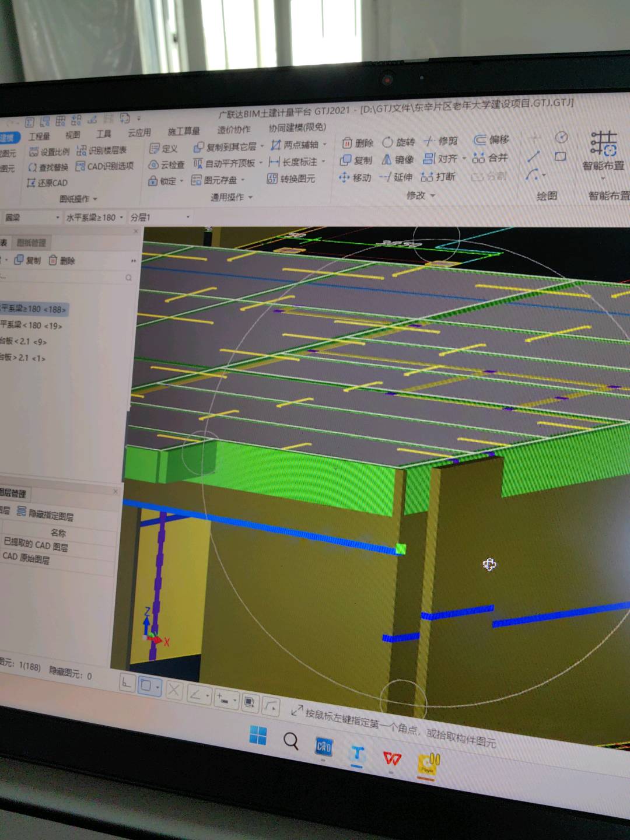The width and height of the screenshot is (630, 840).
Task: Toggle the cross snap button in the bottom toolbar
Action: (x=174, y=691)
